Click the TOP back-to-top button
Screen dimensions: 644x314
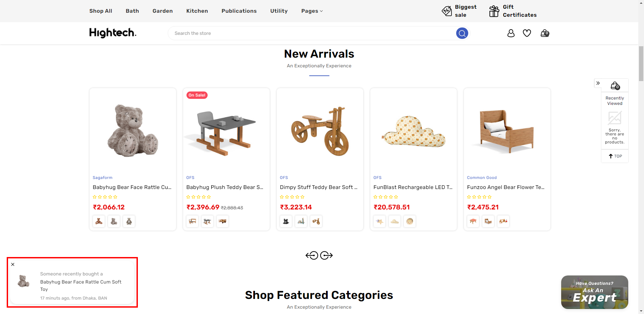coord(615,156)
